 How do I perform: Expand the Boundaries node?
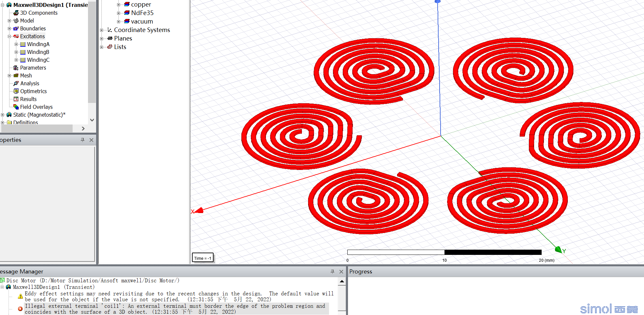click(9, 28)
